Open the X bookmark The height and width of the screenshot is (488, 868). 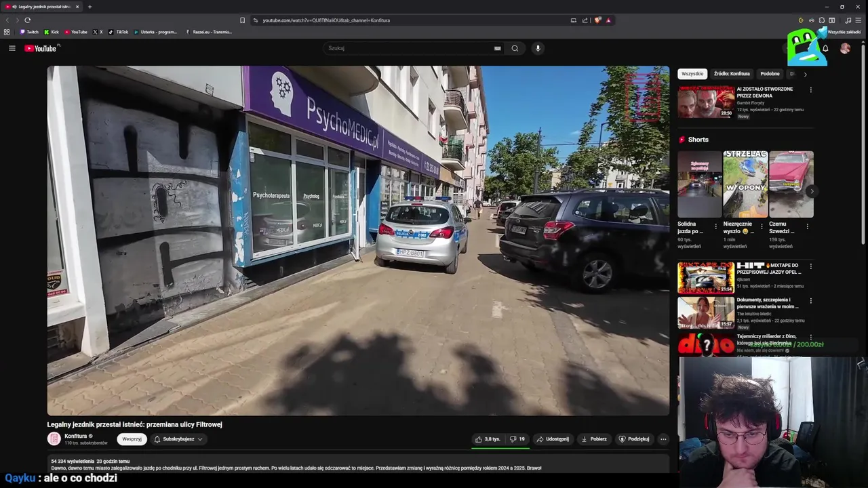point(98,32)
